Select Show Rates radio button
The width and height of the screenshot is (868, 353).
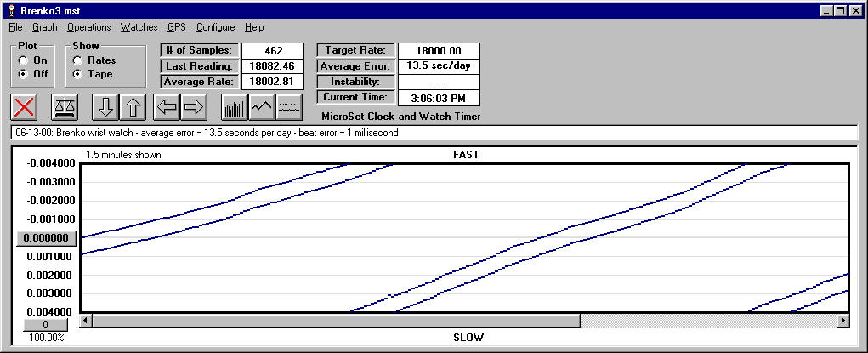(x=94, y=60)
